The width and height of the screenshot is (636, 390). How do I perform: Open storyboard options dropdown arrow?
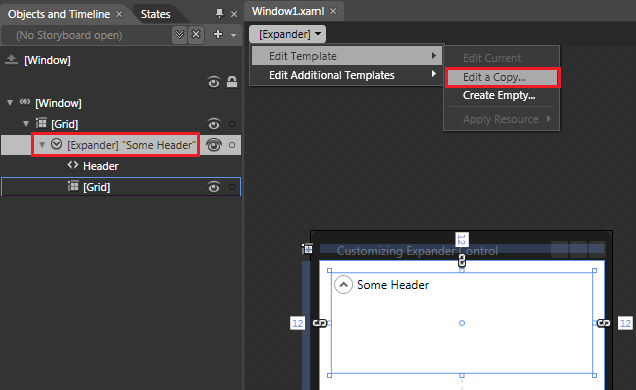pos(233,35)
